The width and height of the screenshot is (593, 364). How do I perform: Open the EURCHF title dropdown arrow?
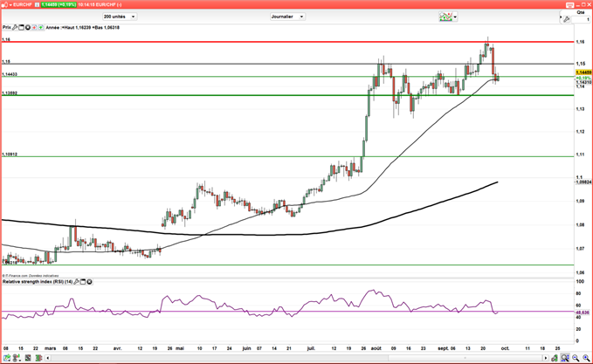pyautogui.click(x=10, y=5)
